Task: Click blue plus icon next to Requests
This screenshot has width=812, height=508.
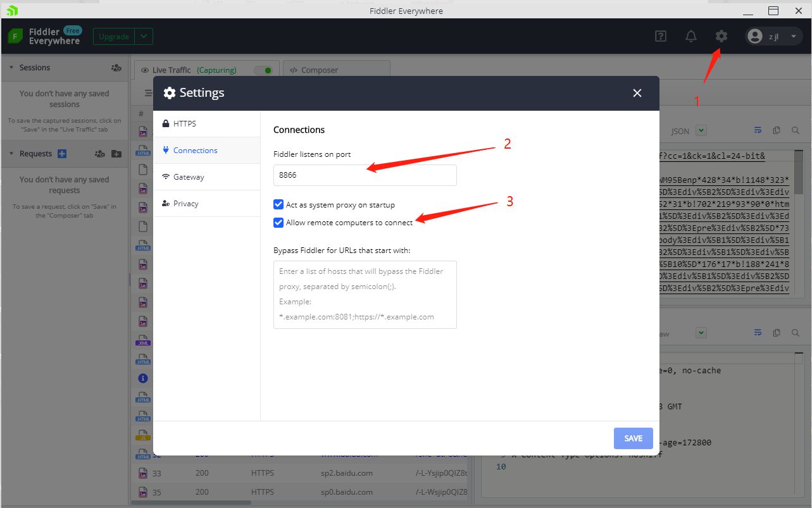Action: pyautogui.click(x=62, y=154)
